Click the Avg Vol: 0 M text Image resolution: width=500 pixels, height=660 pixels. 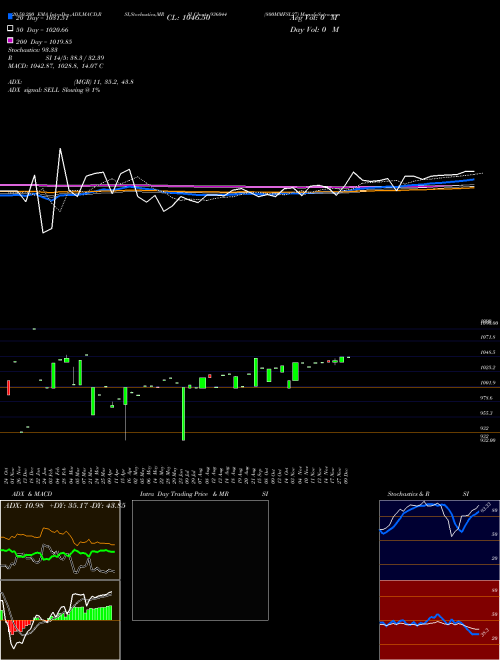314,18
